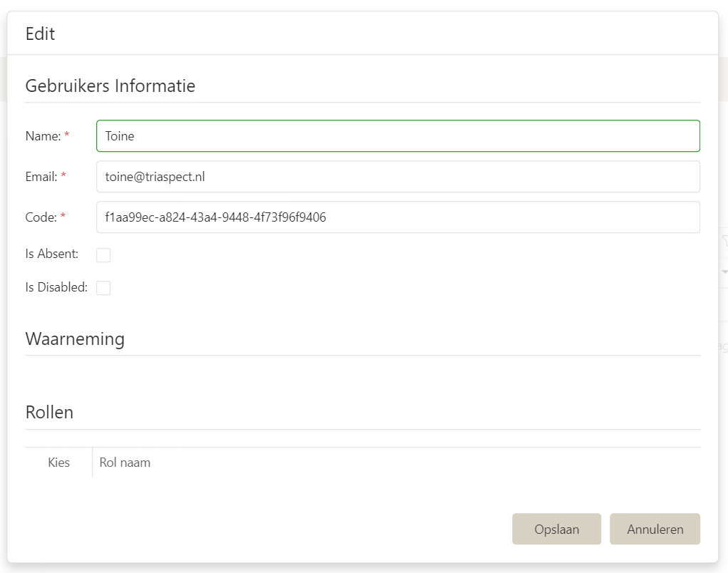Click the Kies column header
728x573 pixels.
click(58, 463)
